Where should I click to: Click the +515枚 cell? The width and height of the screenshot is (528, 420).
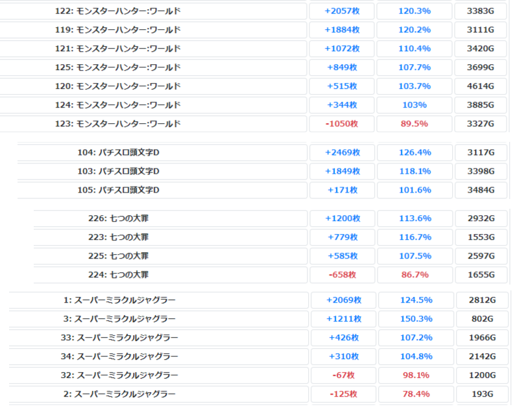click(342, 86)
